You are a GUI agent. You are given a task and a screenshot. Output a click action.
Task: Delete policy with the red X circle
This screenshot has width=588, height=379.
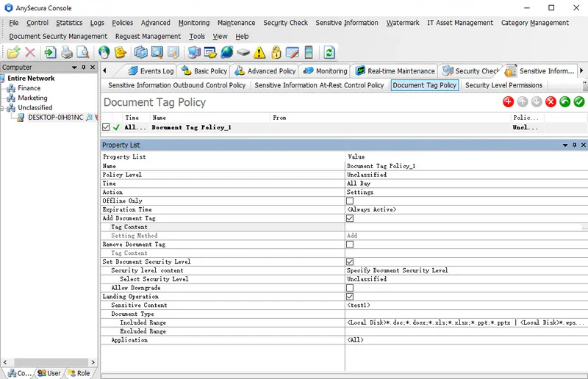tap(551, 101)
